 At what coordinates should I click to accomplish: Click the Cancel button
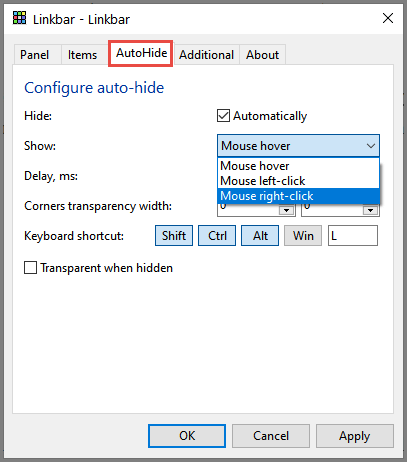click(x=271, y=436)
